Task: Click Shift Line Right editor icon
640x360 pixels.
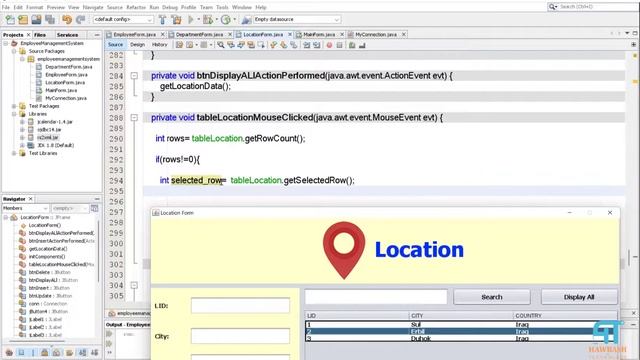Action: click(317, 45)
